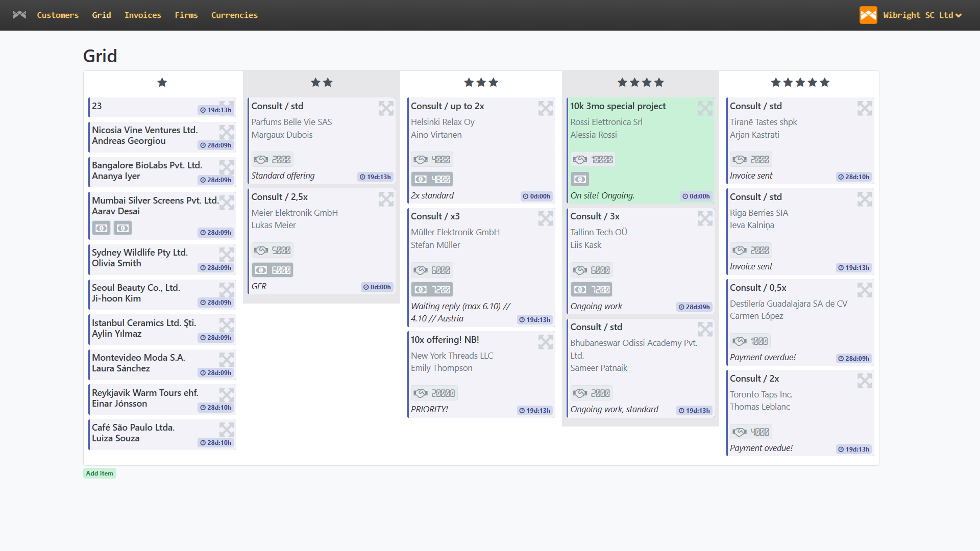The width and height of the screenshot is (980, 551).
Task: Expand the Meier Elektronik GmbH card
Action: click(386, 199)
